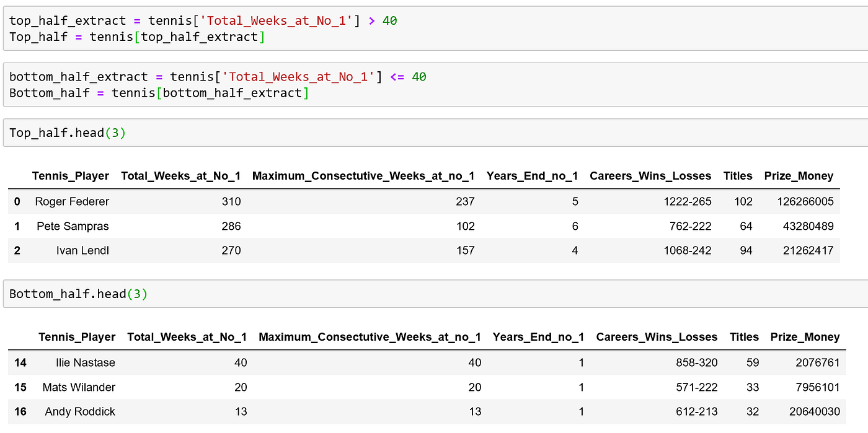
Task: Click the Bottom_half.head(3) code cell
Action: tap(76, 293)
